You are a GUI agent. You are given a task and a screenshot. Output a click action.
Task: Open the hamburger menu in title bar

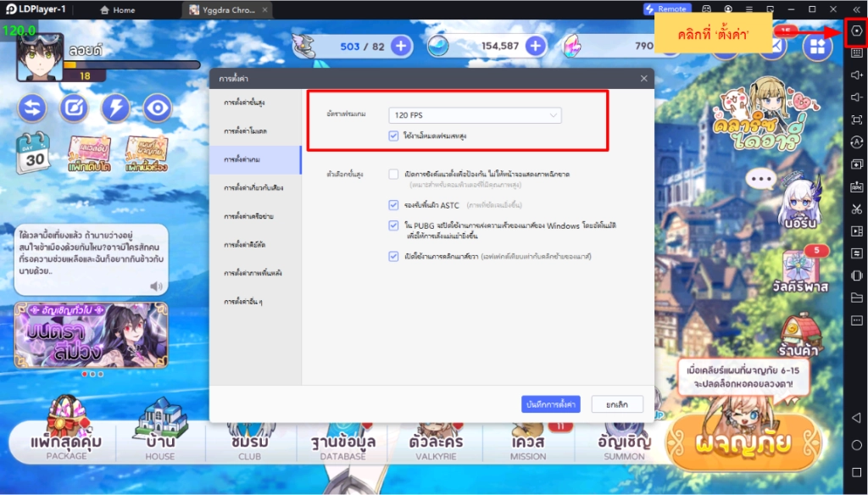(749, 9)
